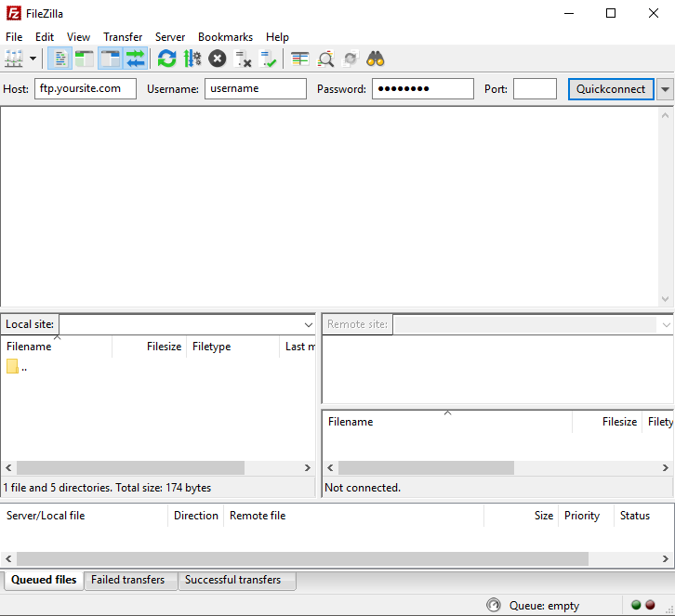Open the Bookmarks menu
This screenshot has width=675, height=616.
coord(225,37)
